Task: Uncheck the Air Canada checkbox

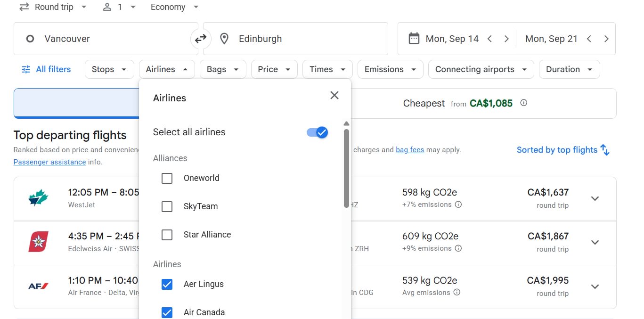Action: (167, 312)
